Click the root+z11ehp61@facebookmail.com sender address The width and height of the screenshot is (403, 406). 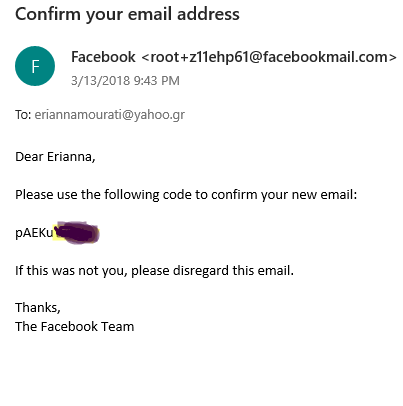click(x=269, y=57)
